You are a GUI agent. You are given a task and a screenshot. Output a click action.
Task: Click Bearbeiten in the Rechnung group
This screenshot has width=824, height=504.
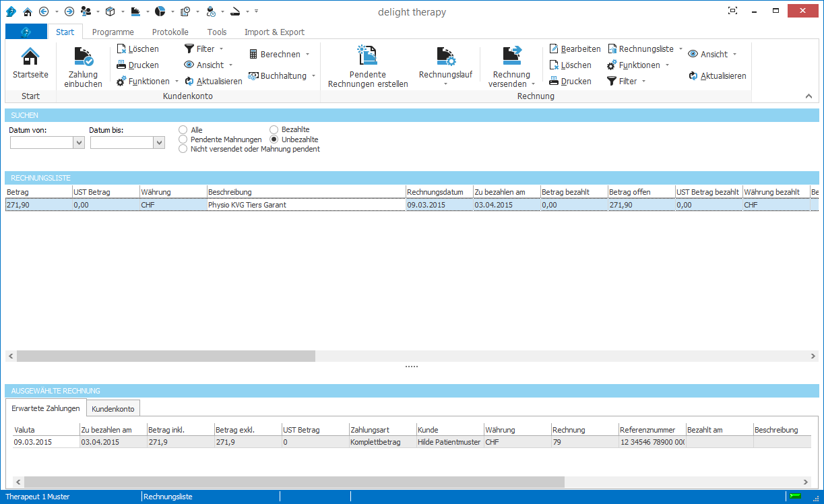pyautogui.click(x=575, y=49)
